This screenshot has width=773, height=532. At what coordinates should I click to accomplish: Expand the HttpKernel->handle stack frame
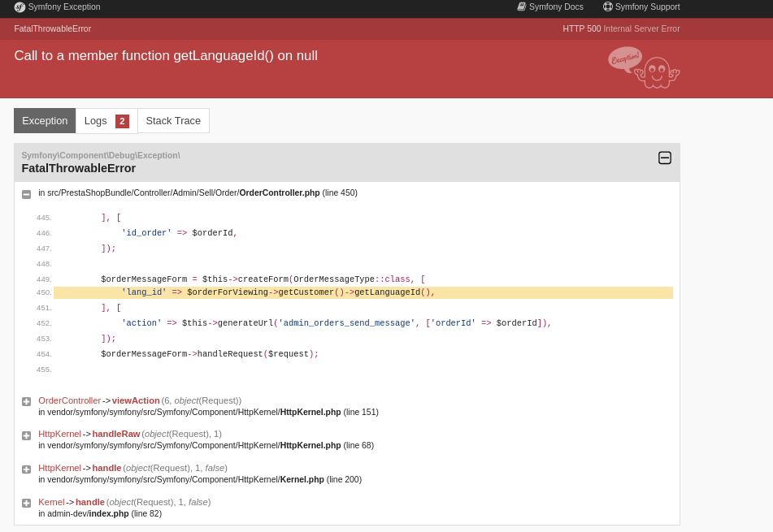coord(26,469)
